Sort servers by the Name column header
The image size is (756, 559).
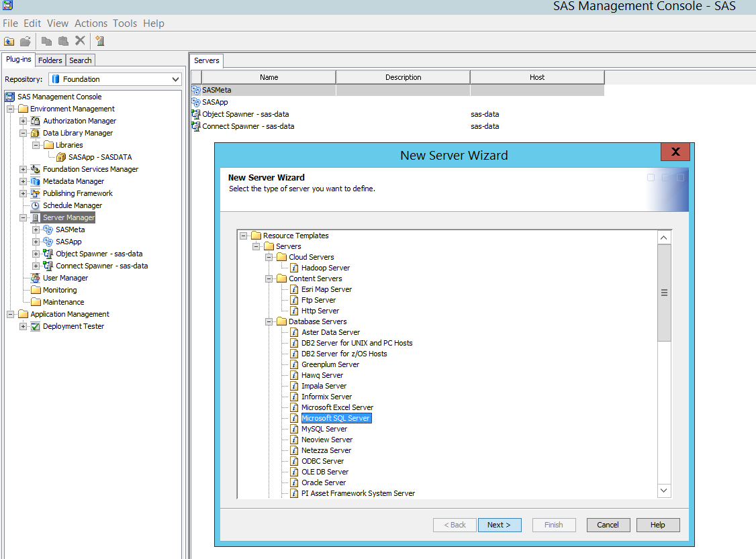[269, 77]
